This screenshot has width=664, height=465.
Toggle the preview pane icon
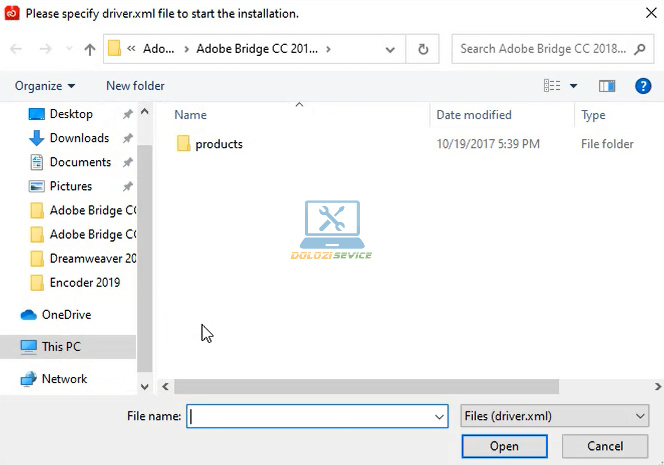(607, 86)
